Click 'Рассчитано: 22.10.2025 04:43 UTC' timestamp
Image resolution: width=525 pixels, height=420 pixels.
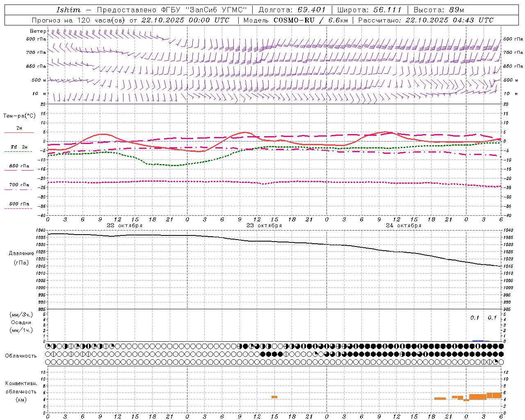coord(426,20)
